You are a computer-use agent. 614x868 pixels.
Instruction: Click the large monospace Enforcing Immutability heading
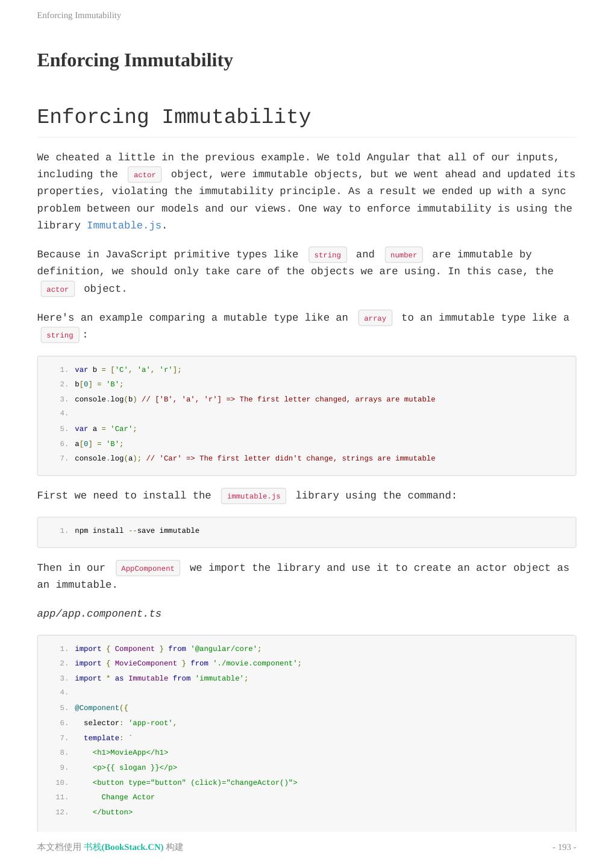(174, 117)
